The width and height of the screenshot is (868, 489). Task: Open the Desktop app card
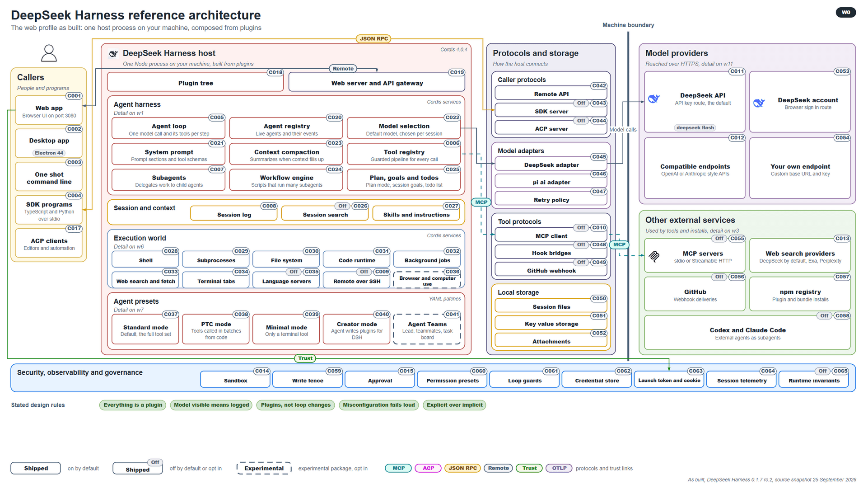tap(49, 144)
